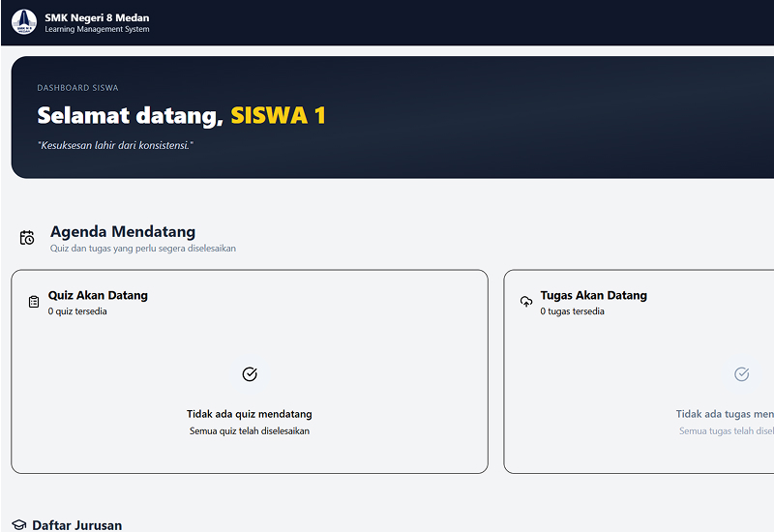Click the 0 tugas tersedia count

click(572, 311)
